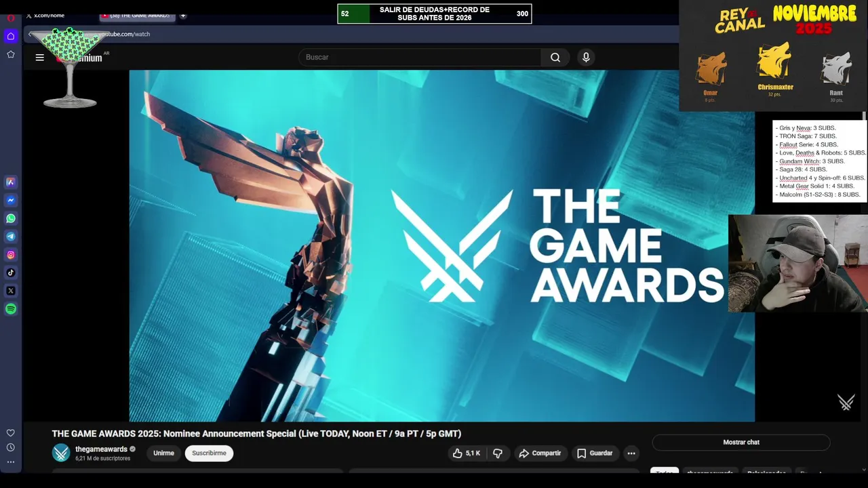Image resolution: width=868 pixels, height=488 pixels.
Task: Click the Opera sidebar home icon
Action: point(11,36)
